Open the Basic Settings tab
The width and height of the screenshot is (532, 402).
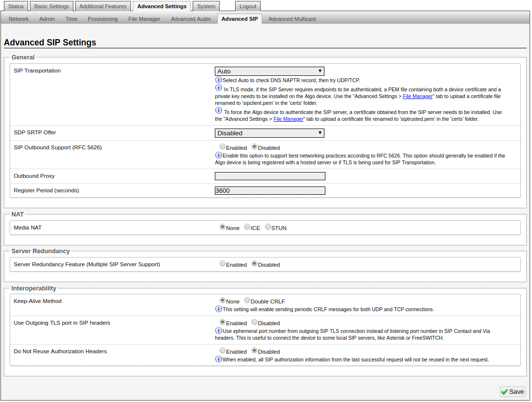(52, 6)
